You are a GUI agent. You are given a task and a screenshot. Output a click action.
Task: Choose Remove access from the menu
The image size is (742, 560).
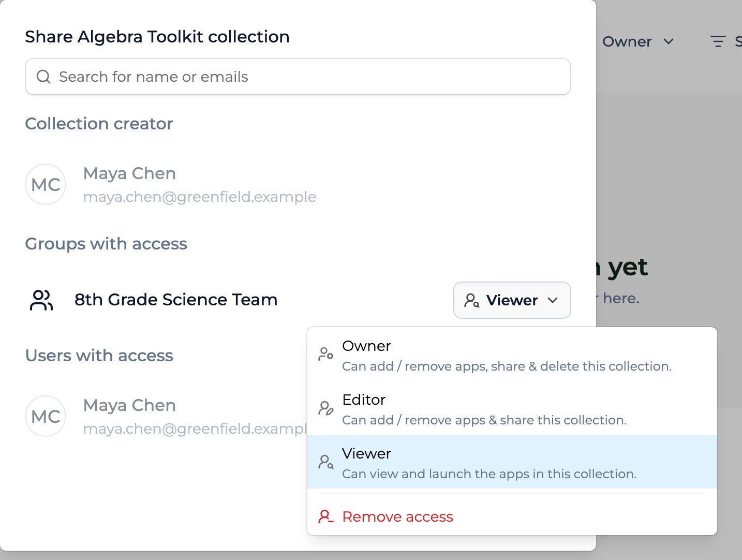coord(512,517)
